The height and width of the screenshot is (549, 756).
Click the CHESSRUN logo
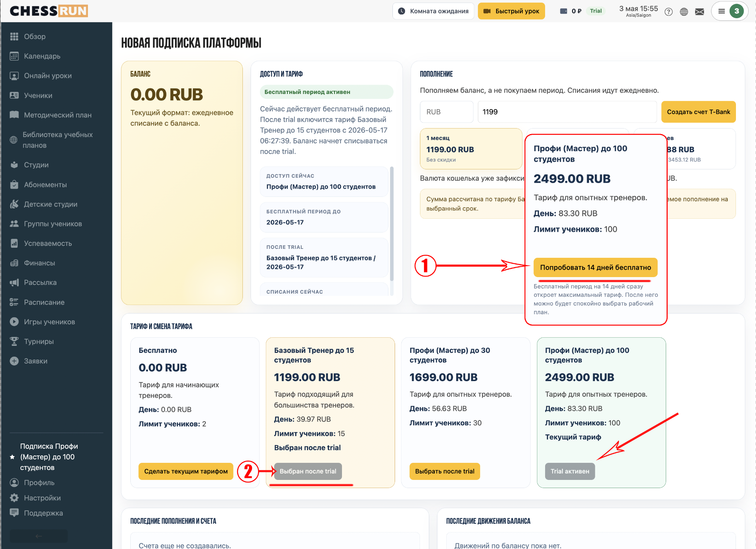[49, 11]
